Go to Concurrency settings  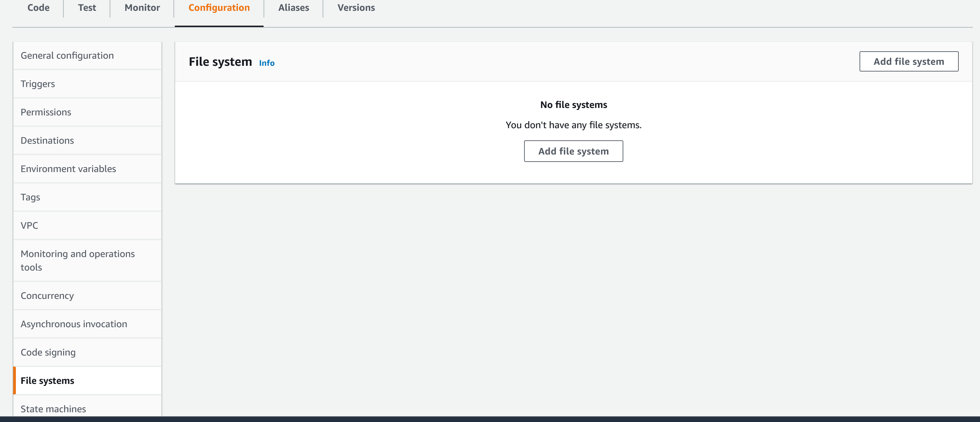coord(47,296)
